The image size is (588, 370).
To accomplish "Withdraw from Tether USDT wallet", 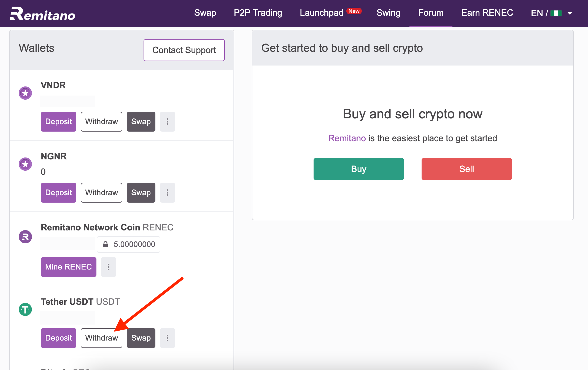I will [x=101, y=338].
